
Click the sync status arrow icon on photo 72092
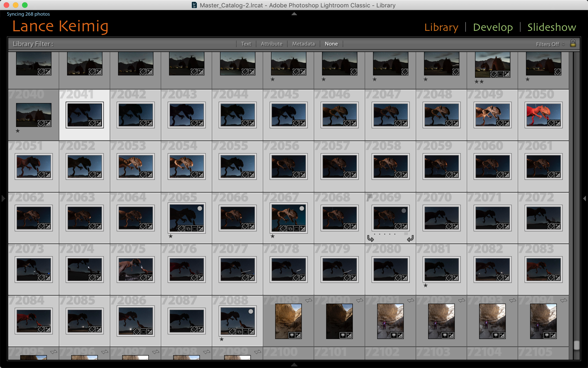coord(462,301)
